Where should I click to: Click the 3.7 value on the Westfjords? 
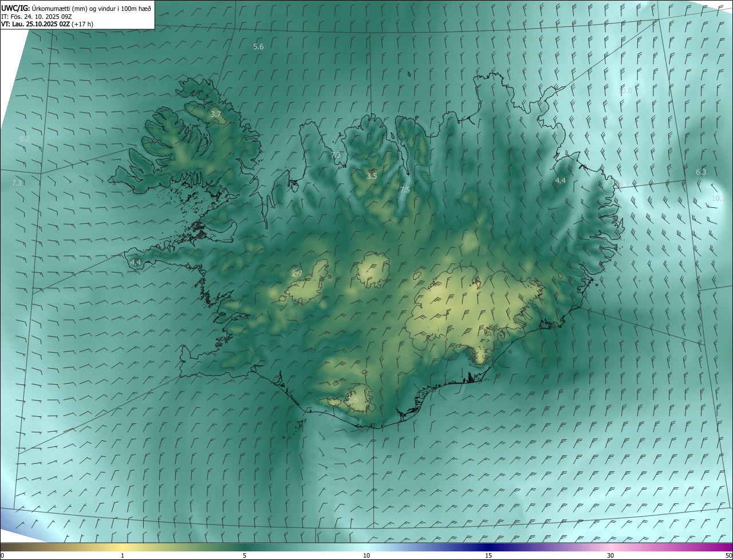pos(215,115)
